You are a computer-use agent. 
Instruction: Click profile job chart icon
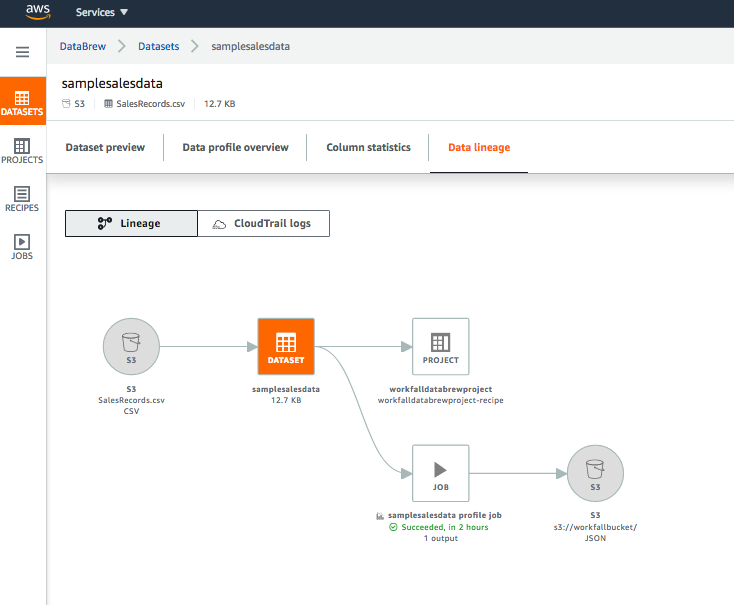[x=380, y=516]
